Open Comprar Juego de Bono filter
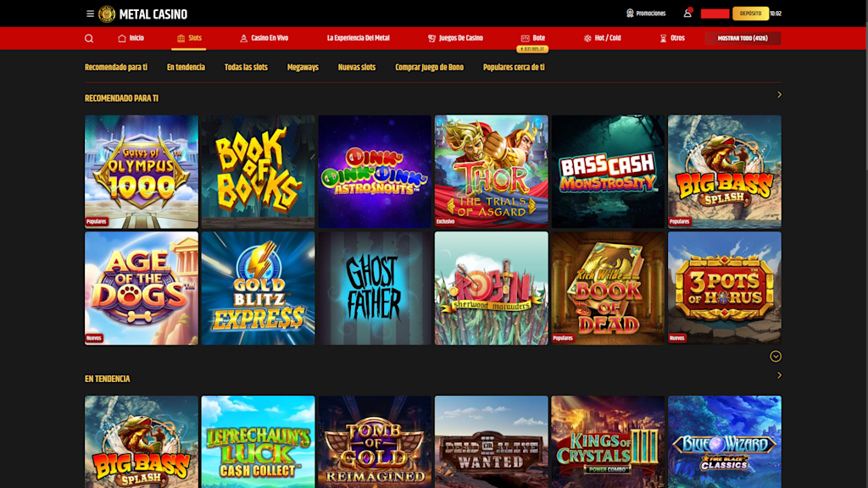 pyautogui.click(x=429, y=68)
